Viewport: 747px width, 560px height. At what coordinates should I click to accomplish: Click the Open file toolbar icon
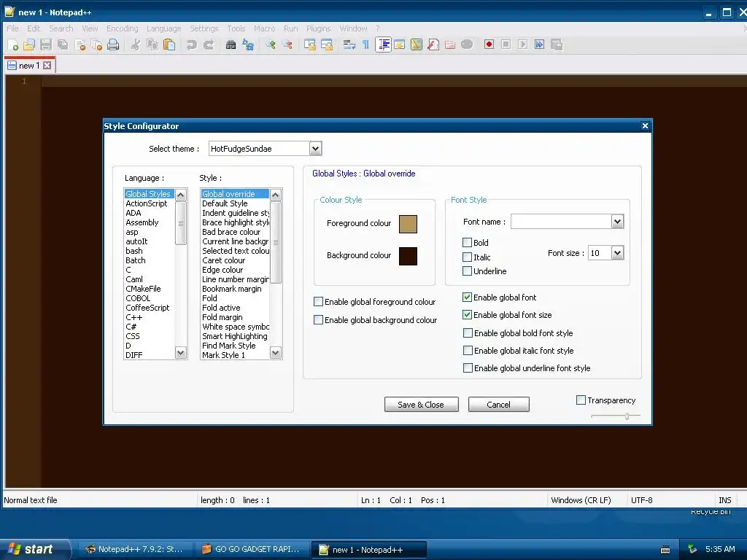click(x=29, y=44)
